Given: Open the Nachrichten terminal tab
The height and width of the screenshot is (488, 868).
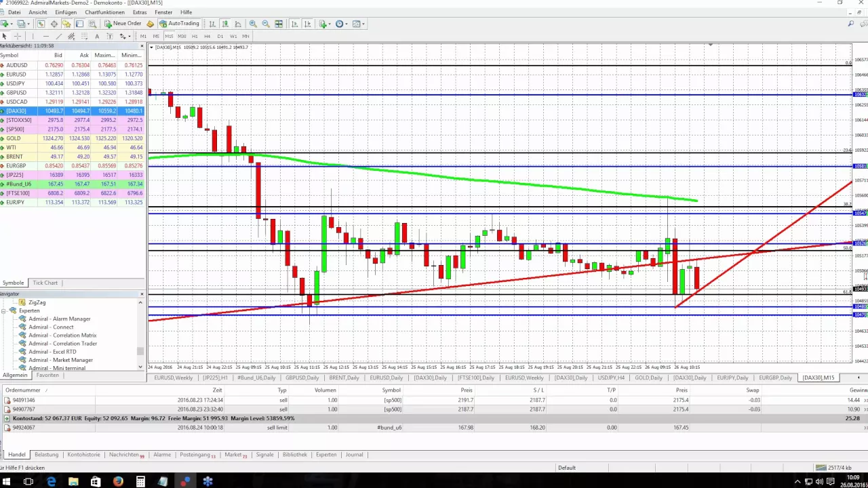Looking at the screenshot, I should coord(126,455).
